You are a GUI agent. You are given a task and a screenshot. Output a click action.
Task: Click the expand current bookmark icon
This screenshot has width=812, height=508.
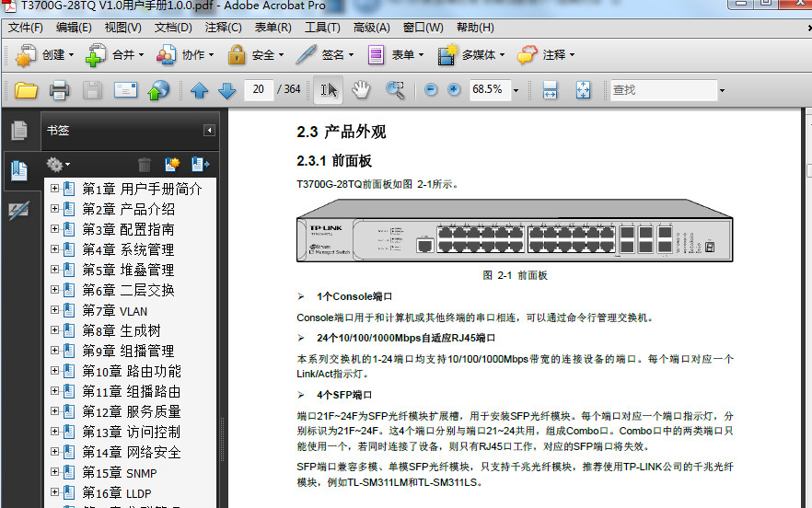coord(200,165)
